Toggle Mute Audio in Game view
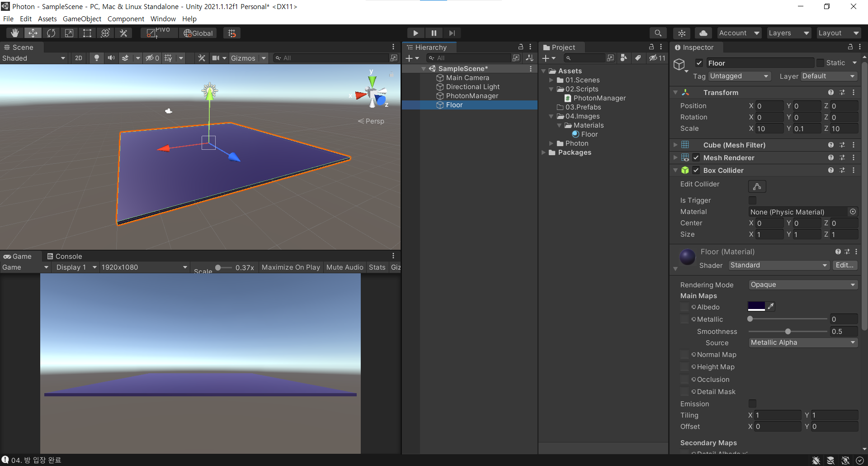Viewport: 868px width, 466px height. [345, 267]
